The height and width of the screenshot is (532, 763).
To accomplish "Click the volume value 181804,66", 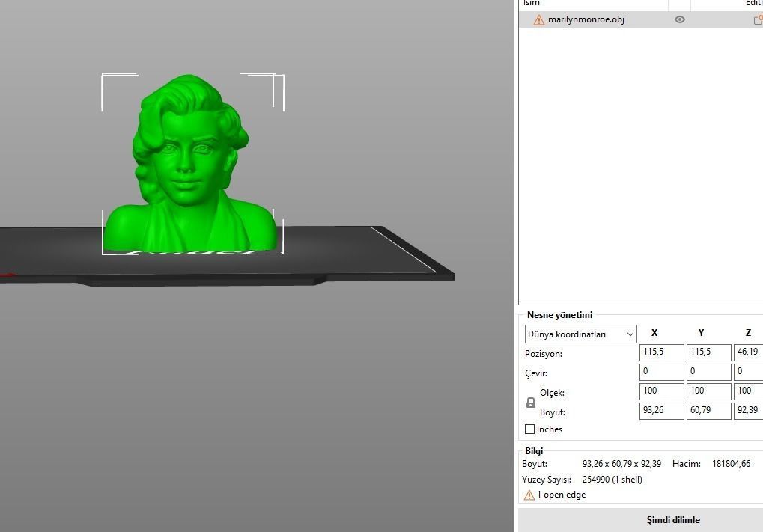I will (x=731, y=464).
